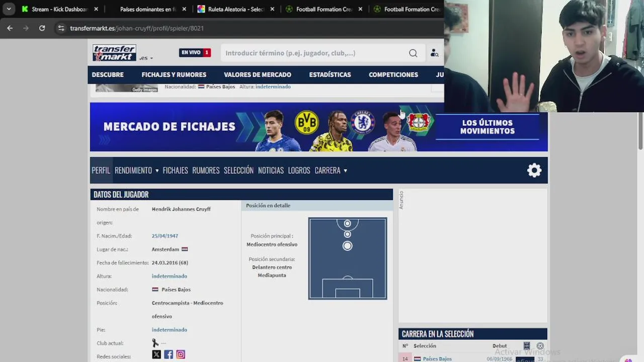Select the RUMORES player tab
644x362 pixels.
(206, 170)
